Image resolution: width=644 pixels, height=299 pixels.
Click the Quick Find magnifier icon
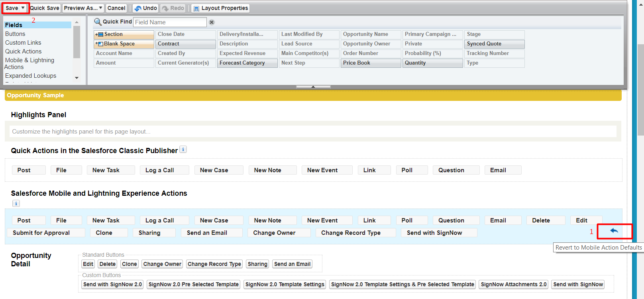coord(98,22)
